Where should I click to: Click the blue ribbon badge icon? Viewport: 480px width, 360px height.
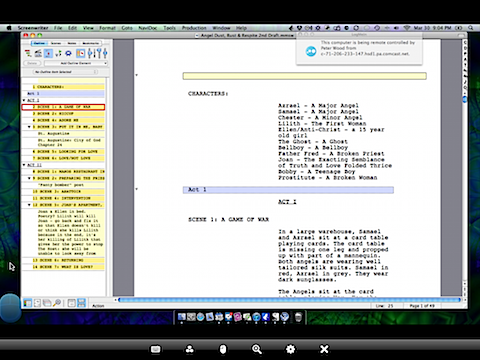[x=69, y=53]
